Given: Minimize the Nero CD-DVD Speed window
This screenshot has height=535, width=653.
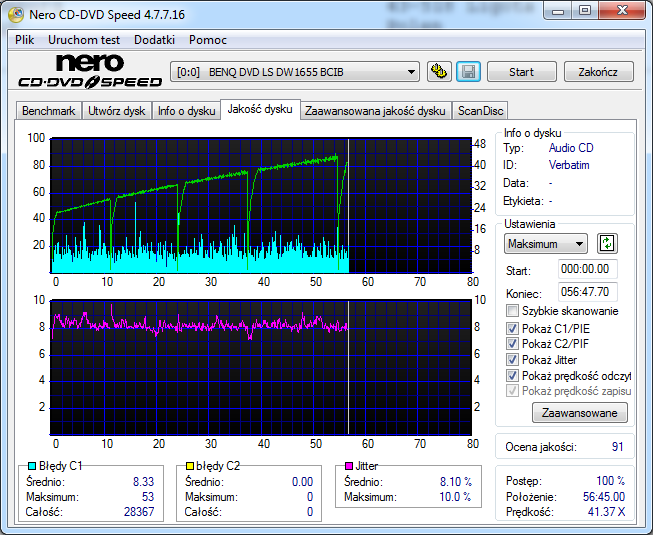Looking at the screenshot, I should point(558,11).
